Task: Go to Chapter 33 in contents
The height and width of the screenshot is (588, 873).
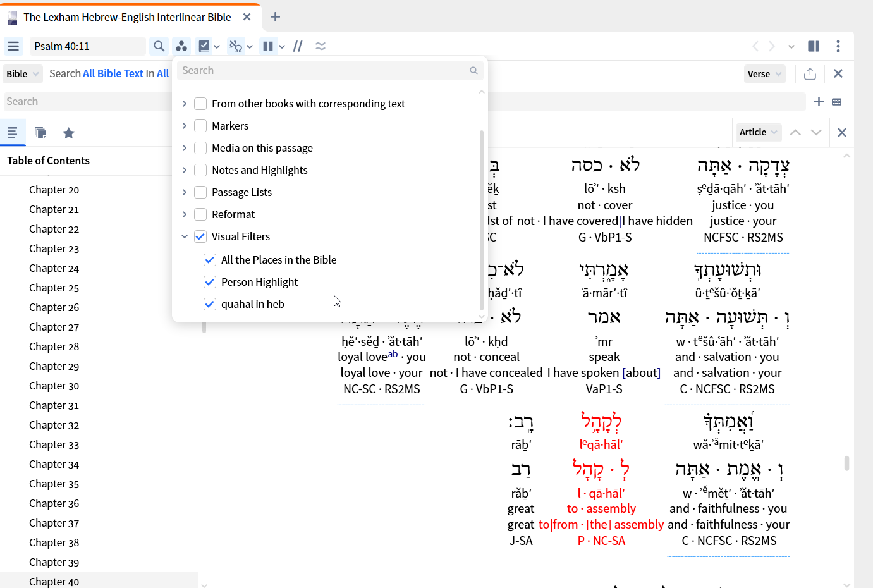Action: (x=54, y=444)
